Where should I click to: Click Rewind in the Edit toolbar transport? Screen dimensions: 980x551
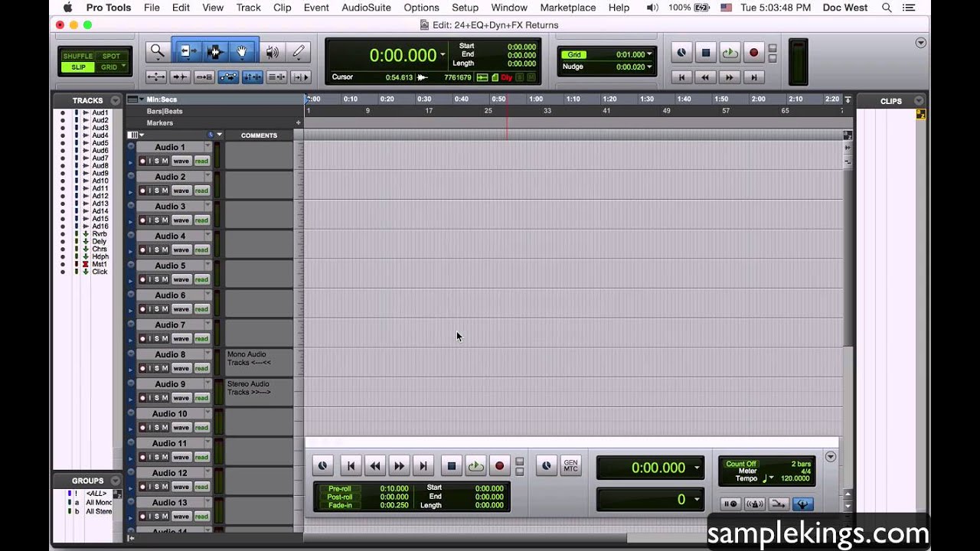(705, 77)
